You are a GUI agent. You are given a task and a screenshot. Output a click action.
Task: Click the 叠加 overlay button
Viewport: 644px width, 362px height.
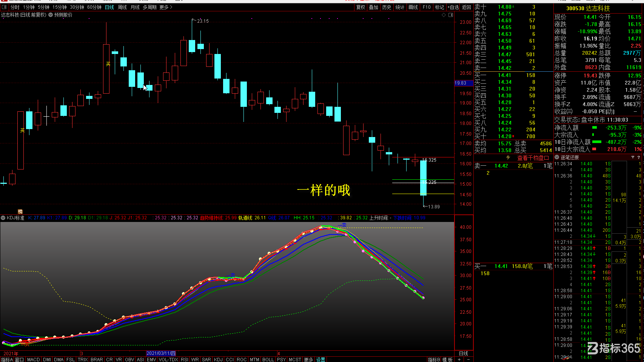pyautogui.click(x=373, y=7)
